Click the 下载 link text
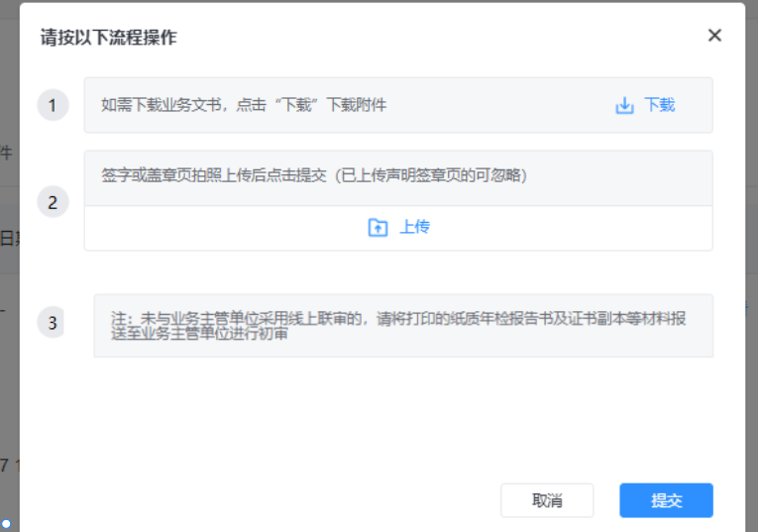This screenshot has width=758, height=532. 660,105
